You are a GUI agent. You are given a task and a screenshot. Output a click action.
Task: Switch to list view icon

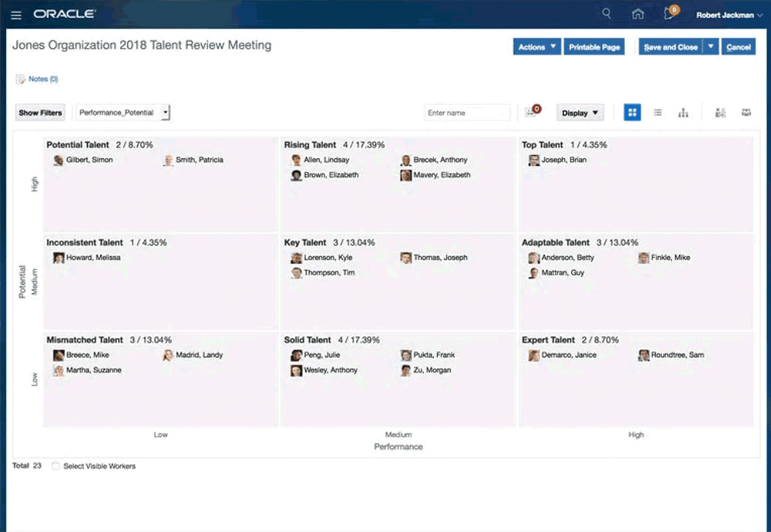pos(658,112)
